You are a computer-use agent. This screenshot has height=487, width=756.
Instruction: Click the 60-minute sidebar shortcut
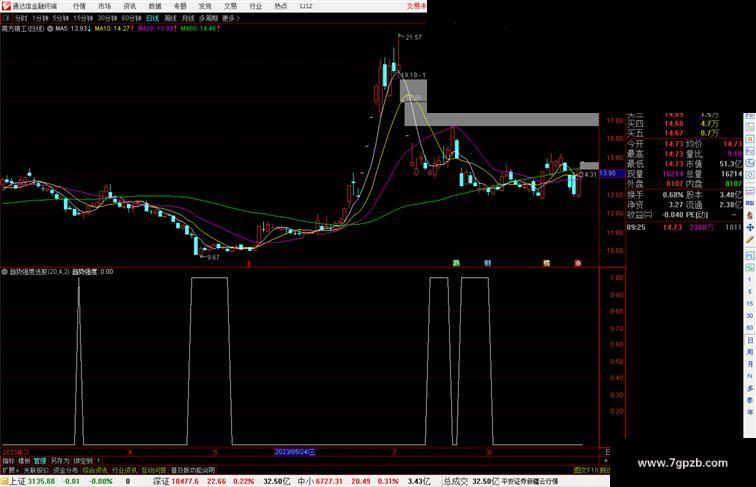(x=750, y=328)
